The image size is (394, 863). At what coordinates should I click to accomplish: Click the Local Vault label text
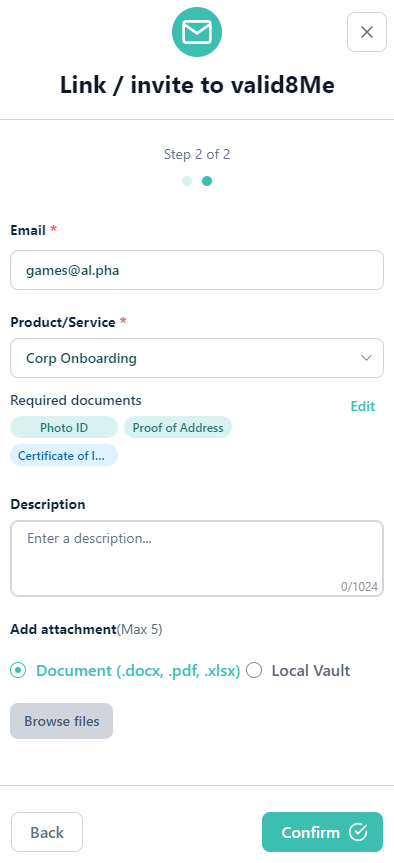(311, 671)
